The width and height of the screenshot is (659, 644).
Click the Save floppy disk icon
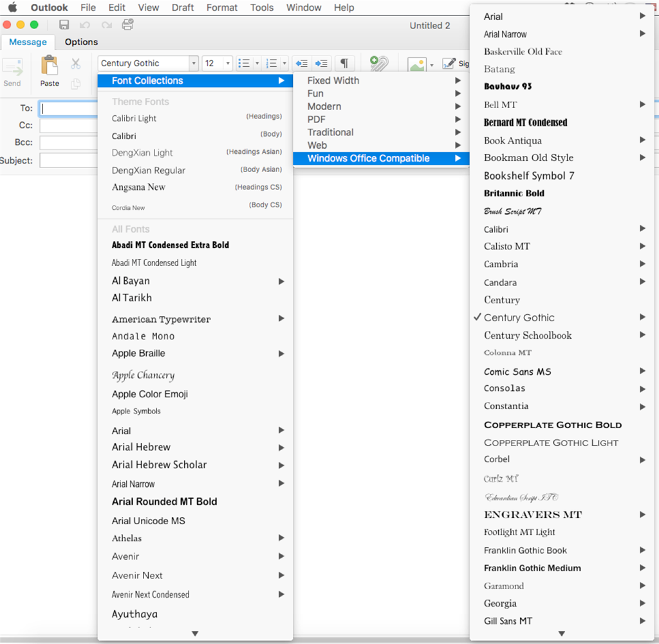coord(64,25)
